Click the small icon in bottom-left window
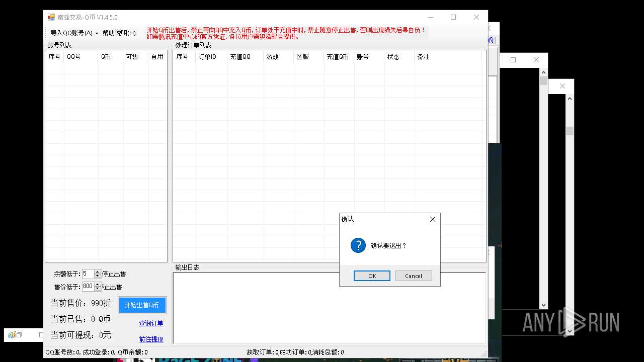The height and width of the screenshot is (362, 644). click(12, 335)
